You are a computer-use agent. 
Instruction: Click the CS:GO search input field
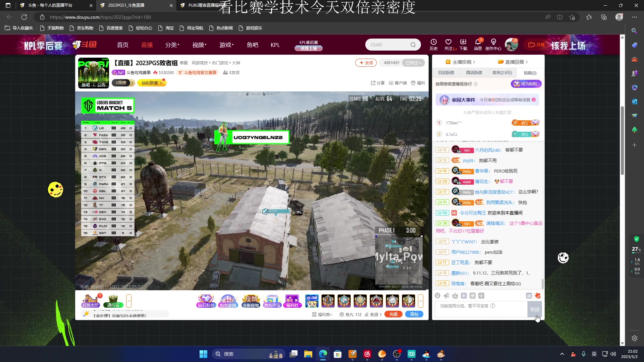click(388, 45)
